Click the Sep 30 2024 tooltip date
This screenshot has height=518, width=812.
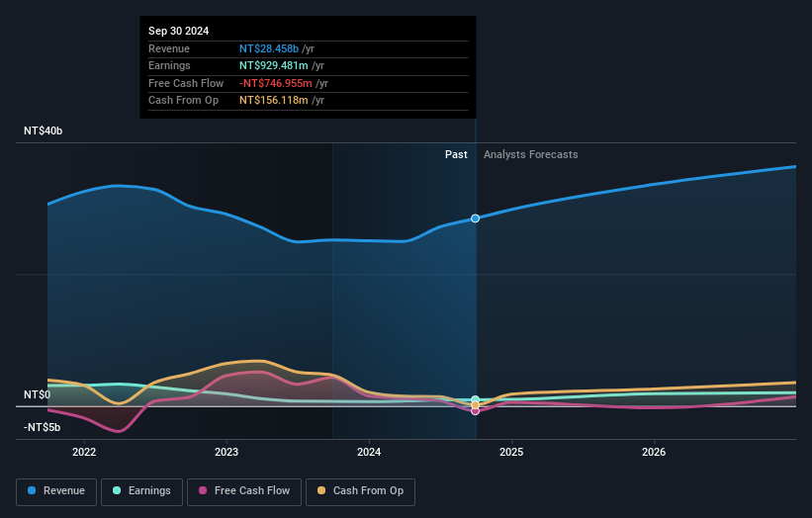(x=179, y=31)
